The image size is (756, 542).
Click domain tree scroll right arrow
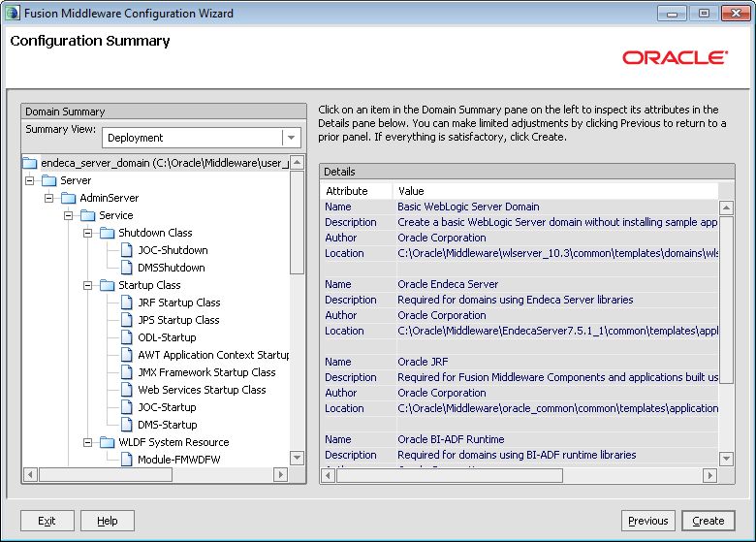[280, 474]
